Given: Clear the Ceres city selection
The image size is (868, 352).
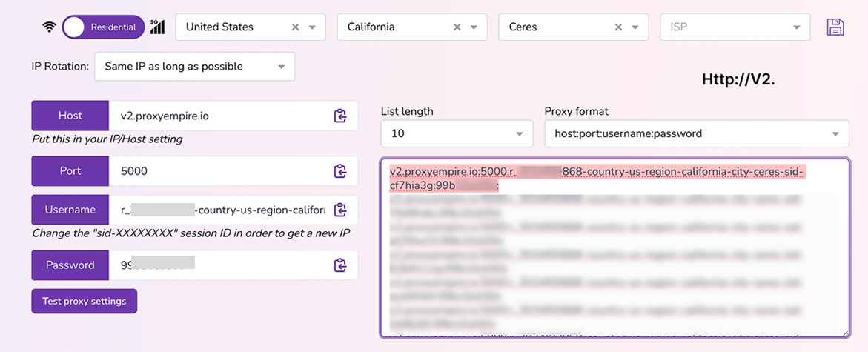Looking at the screenshot, I should (x=619, y=27).
